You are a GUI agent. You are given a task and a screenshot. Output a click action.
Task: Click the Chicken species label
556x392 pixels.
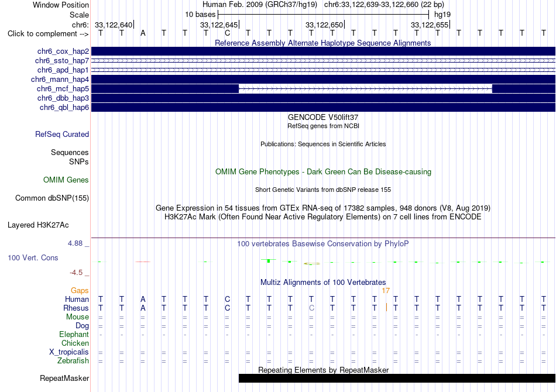[75, 343]
